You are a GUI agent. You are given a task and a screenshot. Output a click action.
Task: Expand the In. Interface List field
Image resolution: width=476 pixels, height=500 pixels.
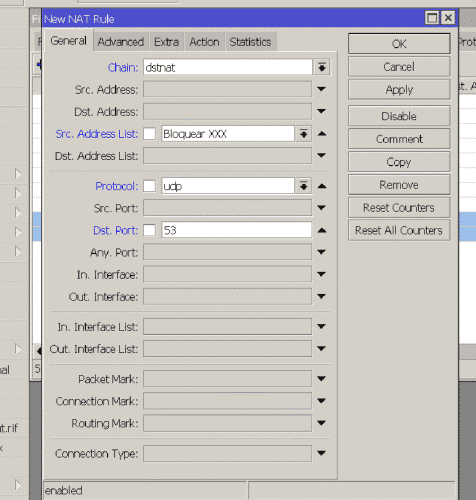pos(321,326)
